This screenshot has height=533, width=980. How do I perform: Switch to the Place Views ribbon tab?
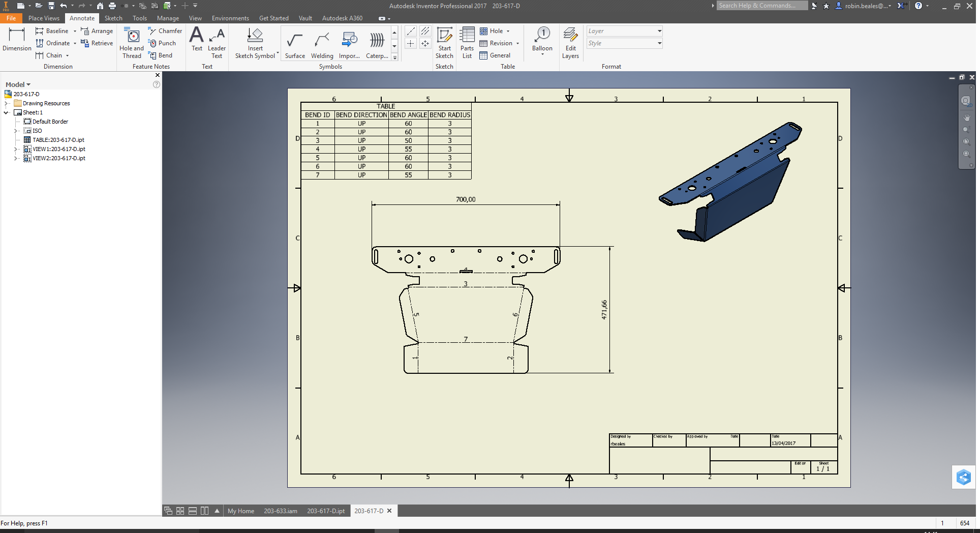pyautogui.click(x=44, y=18)
